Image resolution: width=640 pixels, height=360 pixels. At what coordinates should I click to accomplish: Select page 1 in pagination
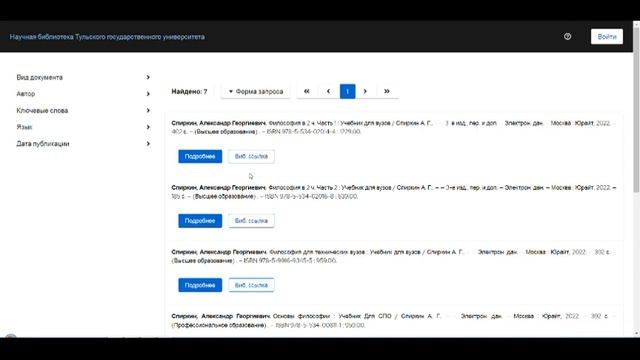pyautogui.click(x=347, y=91)
